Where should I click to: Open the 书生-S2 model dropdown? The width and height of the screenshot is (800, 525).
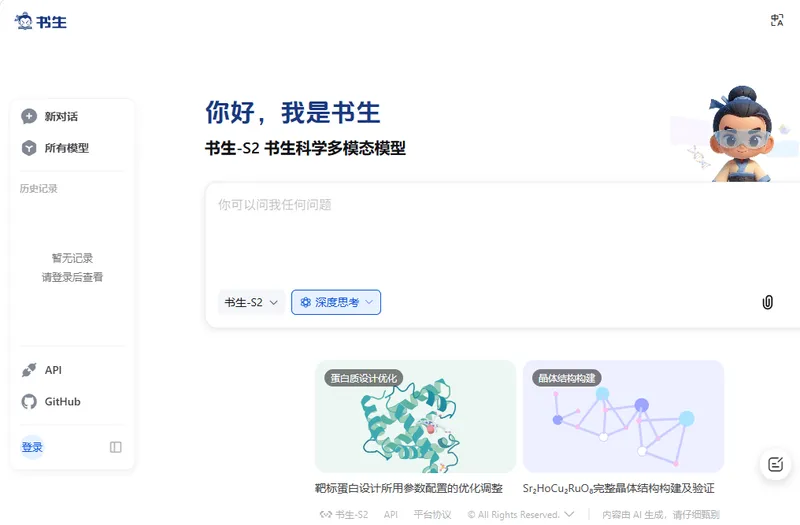(251, 303)
